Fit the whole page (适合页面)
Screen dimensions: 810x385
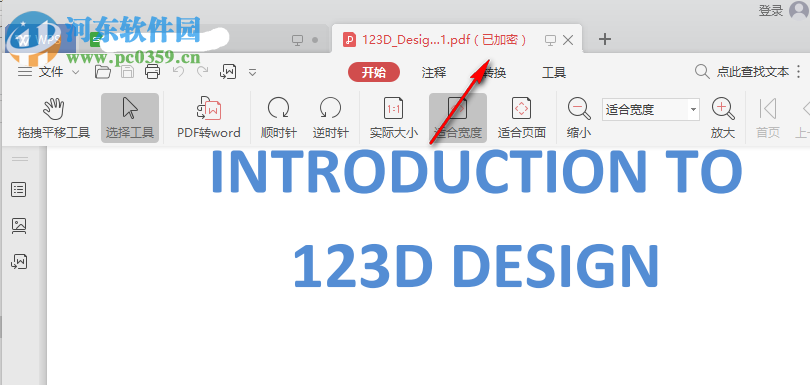522,118
